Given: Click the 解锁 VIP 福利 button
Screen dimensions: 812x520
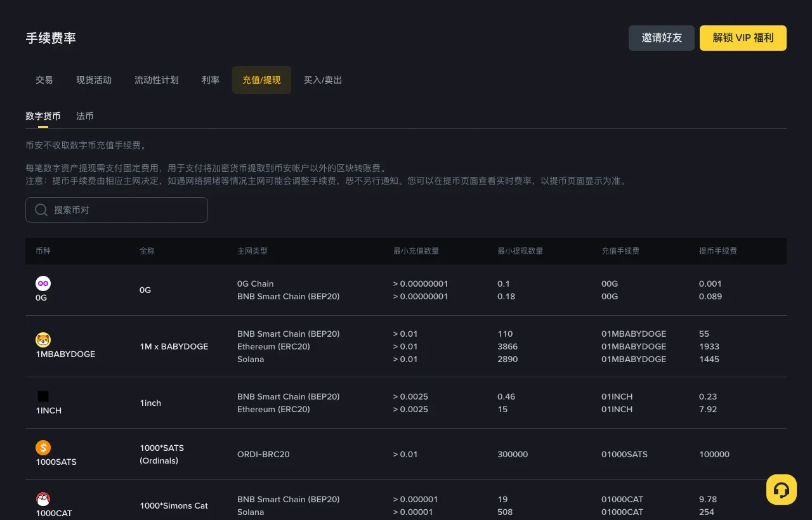Looking at the screenshot, I should pyautogui.click(x=743, y=38).
